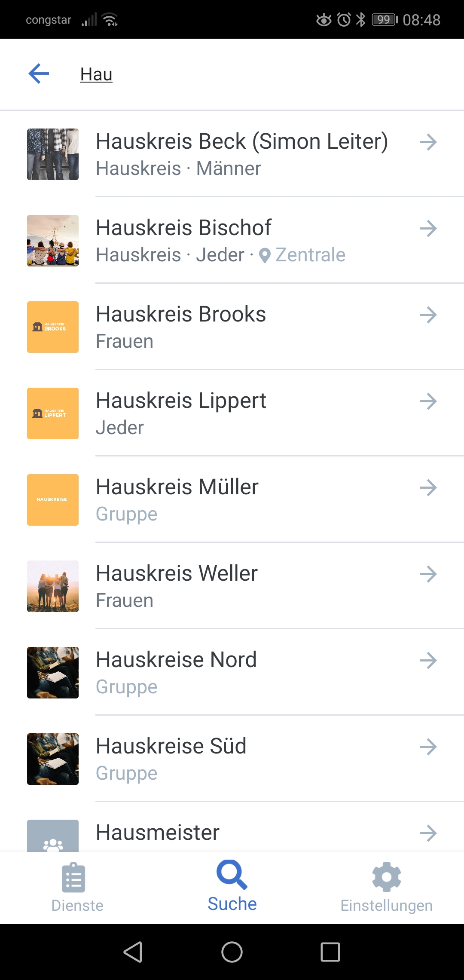Tap the Android recent apps square
The width and height of the screenshot is (464, 980).
click(x=330, y=952)
